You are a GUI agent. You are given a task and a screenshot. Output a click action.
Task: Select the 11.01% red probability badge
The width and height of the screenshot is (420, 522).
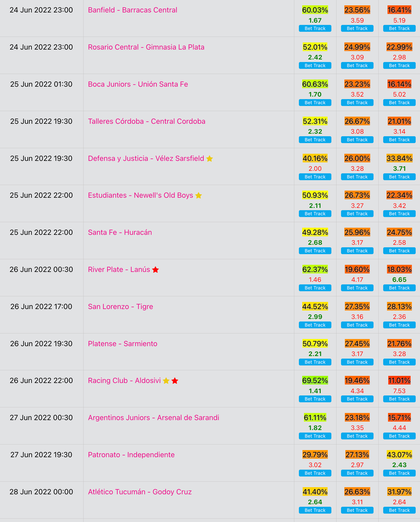(x=399, y=381)
